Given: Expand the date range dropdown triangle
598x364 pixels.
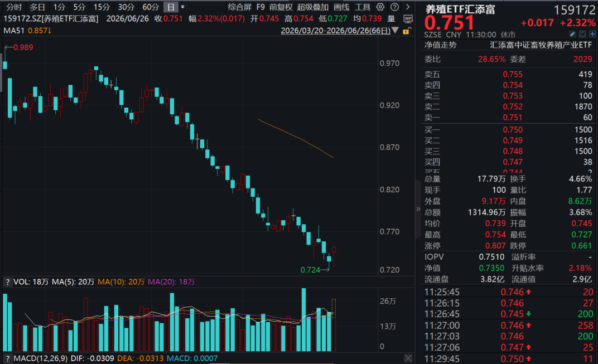Looking at the screenshot, I should coord(396,31).
